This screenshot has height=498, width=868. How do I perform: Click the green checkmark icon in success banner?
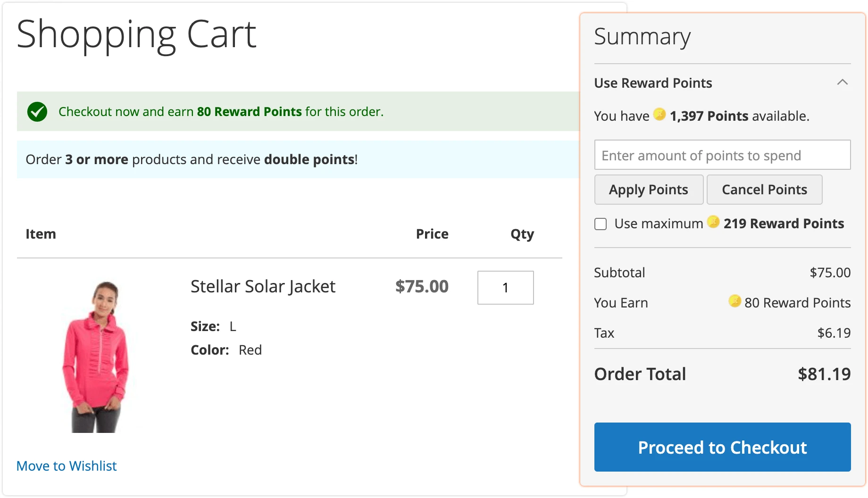(37, 111)
